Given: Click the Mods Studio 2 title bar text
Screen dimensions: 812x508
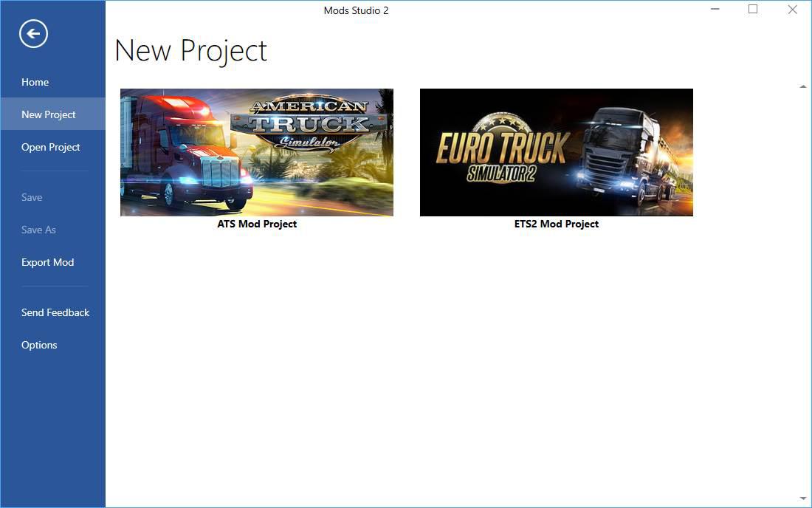Looking at the screenshot, I should (356, 10).
